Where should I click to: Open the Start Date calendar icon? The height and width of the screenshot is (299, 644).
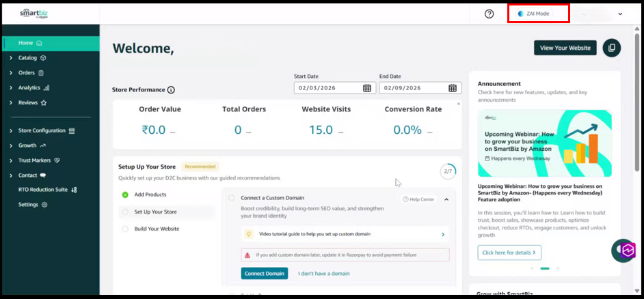point(367,88)
